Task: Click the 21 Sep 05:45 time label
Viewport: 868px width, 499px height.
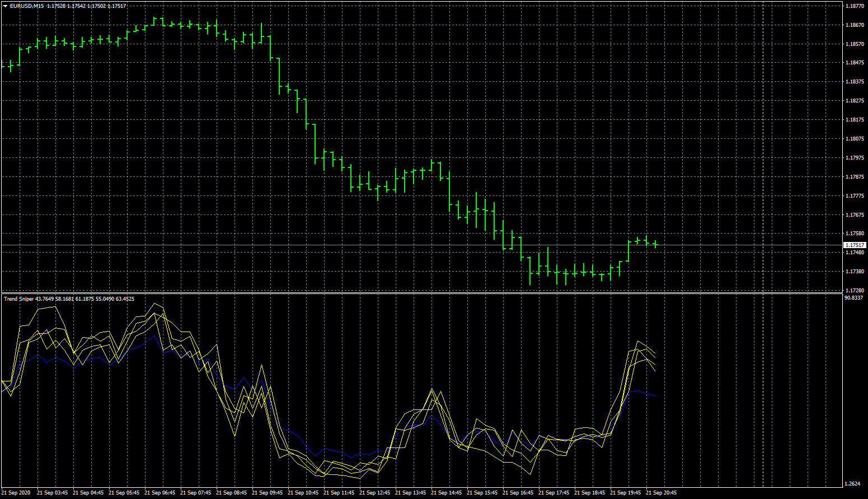Action: pos(124,493)
